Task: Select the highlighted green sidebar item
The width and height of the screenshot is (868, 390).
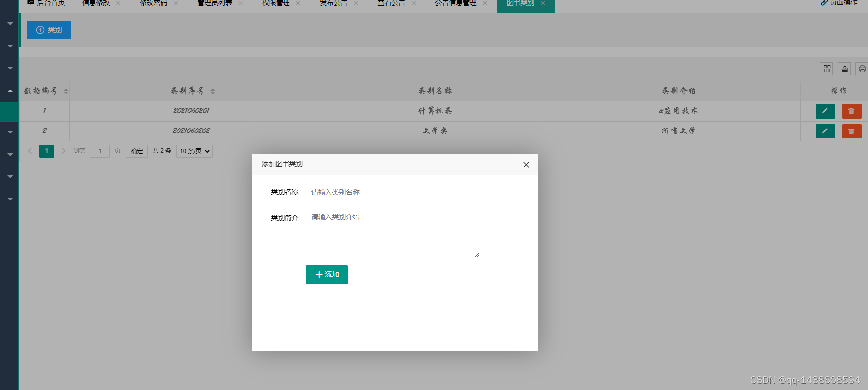Action: pyautogui.click(x=9, y=112)
